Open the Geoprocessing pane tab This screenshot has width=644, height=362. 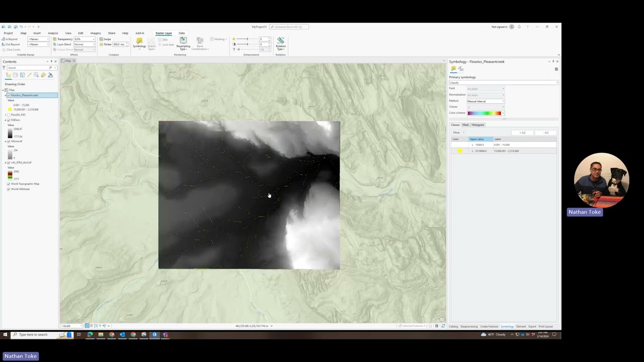point(469,326)
